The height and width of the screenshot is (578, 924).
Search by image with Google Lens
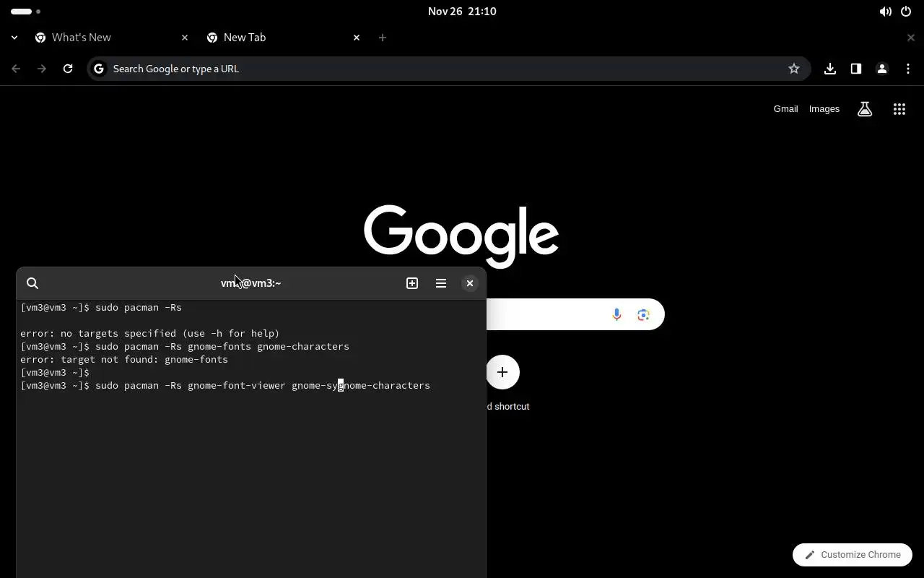coord(643,315)
